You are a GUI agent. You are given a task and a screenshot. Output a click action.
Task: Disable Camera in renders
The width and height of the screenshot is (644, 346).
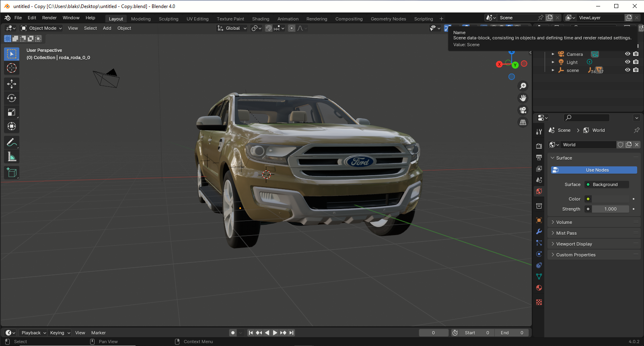point(636,54)
